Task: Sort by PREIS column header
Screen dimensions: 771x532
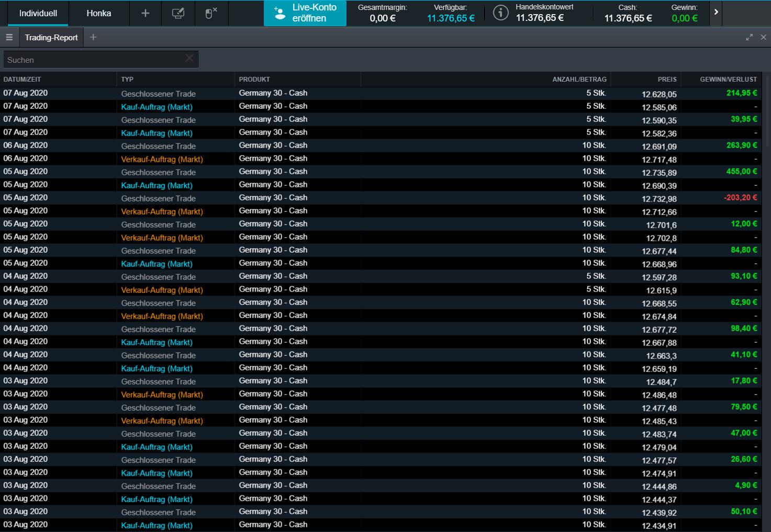Action: tap(667, 80)
